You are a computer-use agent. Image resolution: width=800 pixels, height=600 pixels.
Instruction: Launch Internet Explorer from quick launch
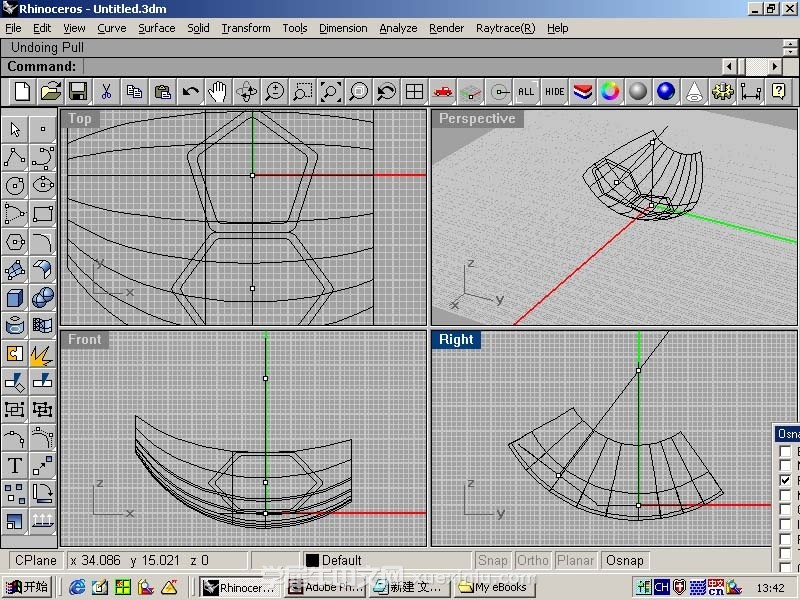(x=77, y=587)
